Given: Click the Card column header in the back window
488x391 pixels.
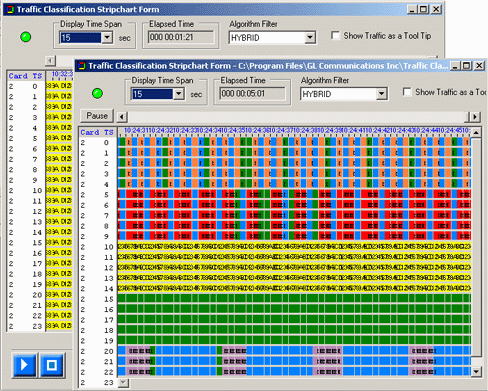Looking at the screenshot, I should click(18, 76).
